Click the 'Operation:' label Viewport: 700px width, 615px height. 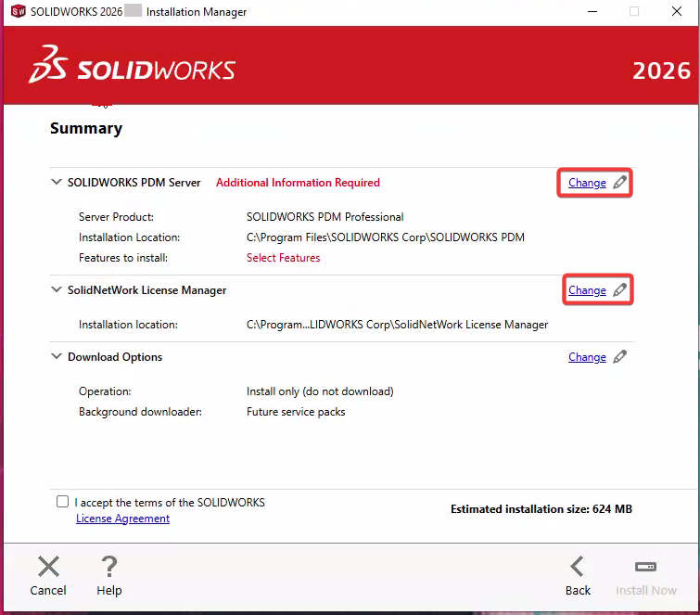[105, 391]
